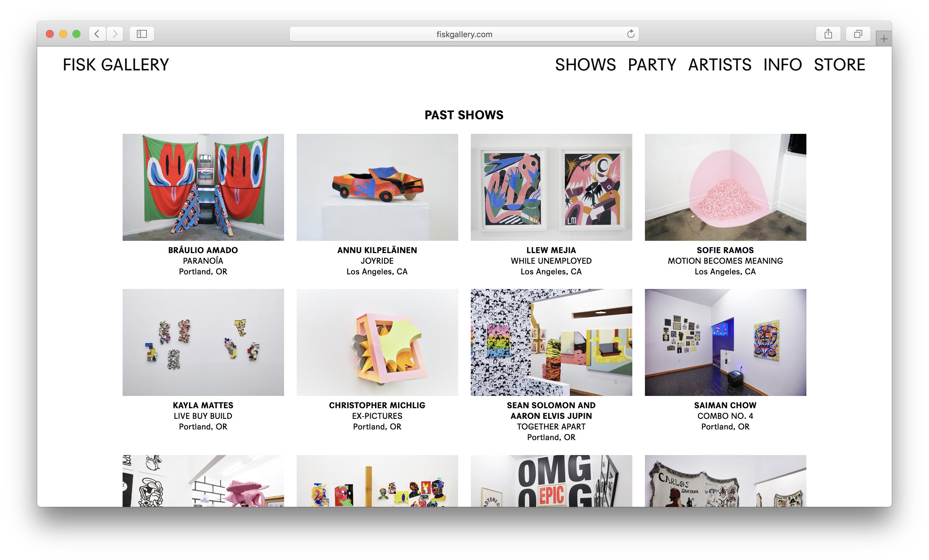The image size is (929, 560).
Task: Open the INFO page link
Action: coord(782,65)
